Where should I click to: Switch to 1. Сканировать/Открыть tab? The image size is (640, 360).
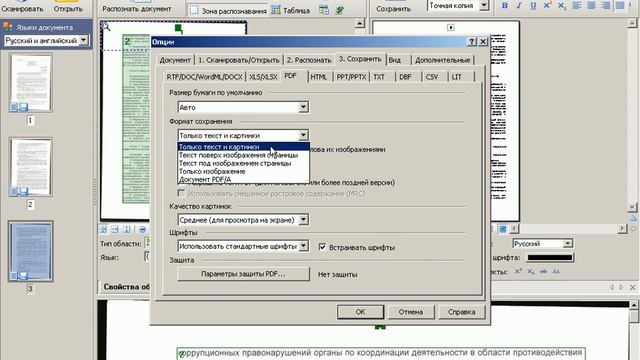tap(239, 60)
